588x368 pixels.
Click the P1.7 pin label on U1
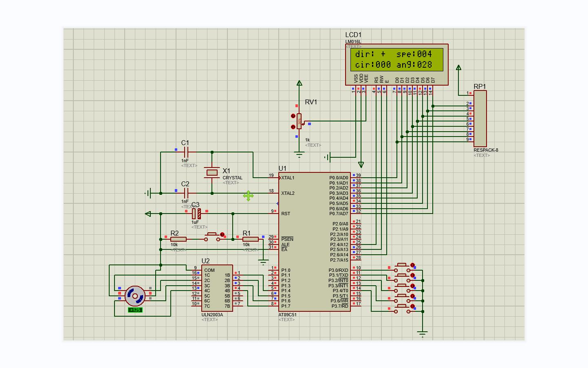pos(286,306)
